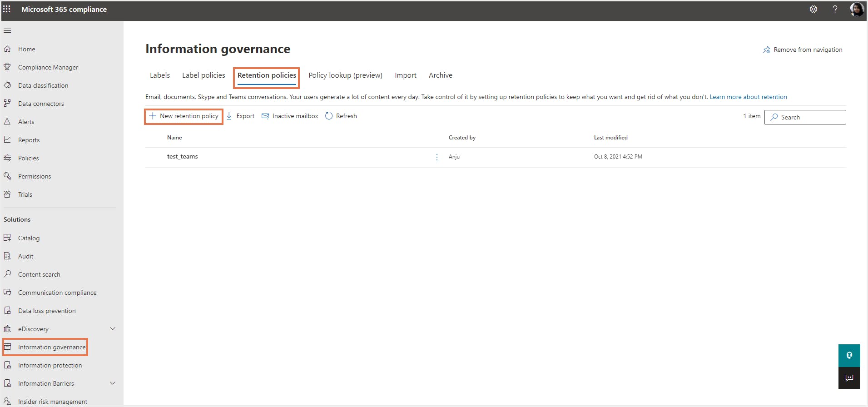Click the Data classification tag icon
This screenshot has width=868, height=407.
(x=7, y=85)
